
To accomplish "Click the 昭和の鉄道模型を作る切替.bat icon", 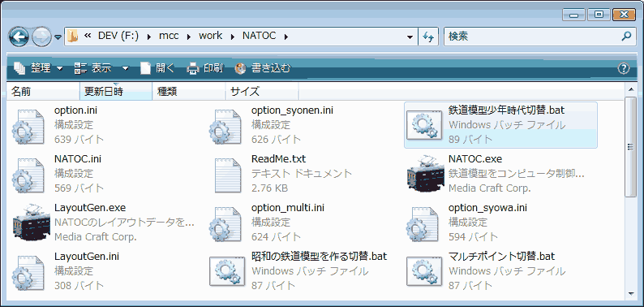I will 227,270.
